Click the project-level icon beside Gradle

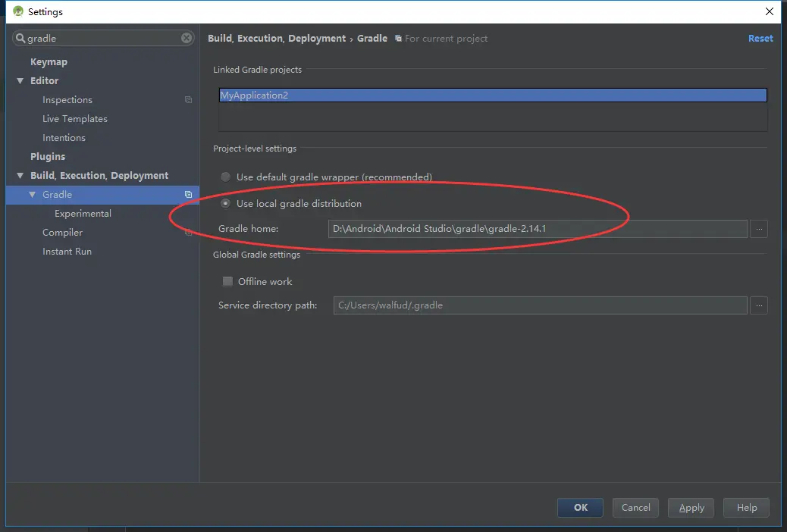point(188,194)
